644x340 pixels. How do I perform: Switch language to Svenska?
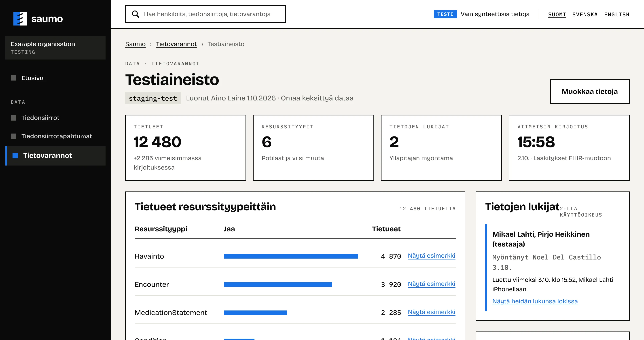(585, 15)
